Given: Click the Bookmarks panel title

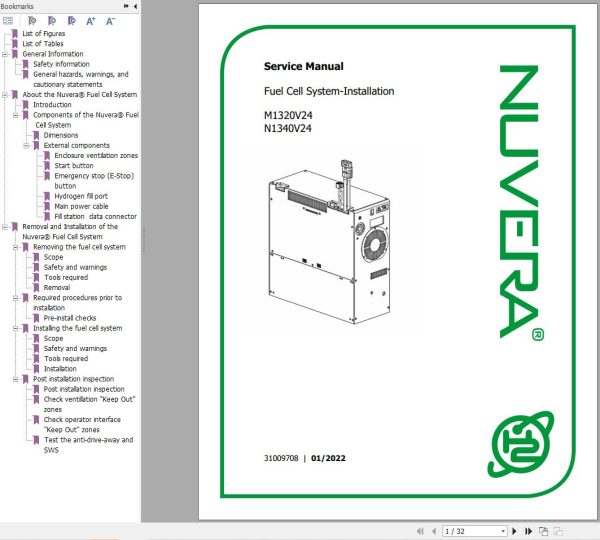Looking at the screenshot, I should coord(17,6).
